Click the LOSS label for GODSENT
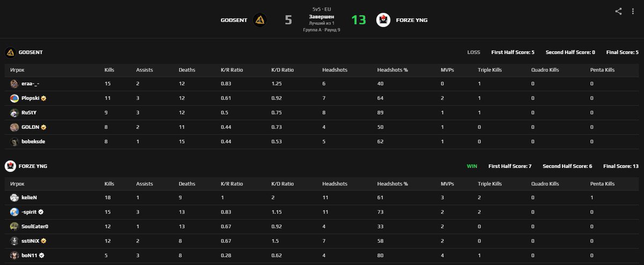This screenshot has width=644, height=265. (474, 52)
